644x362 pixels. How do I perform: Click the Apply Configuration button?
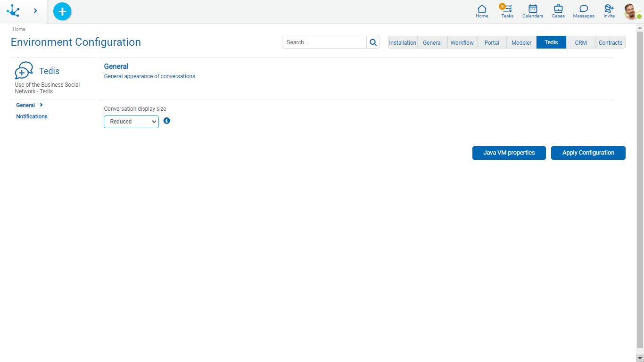(588, 153)
